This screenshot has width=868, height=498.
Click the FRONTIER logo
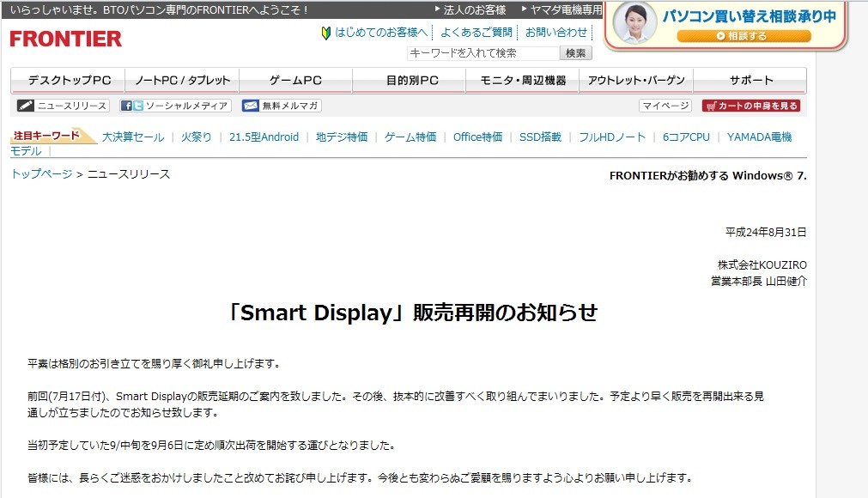click(65, 39)
